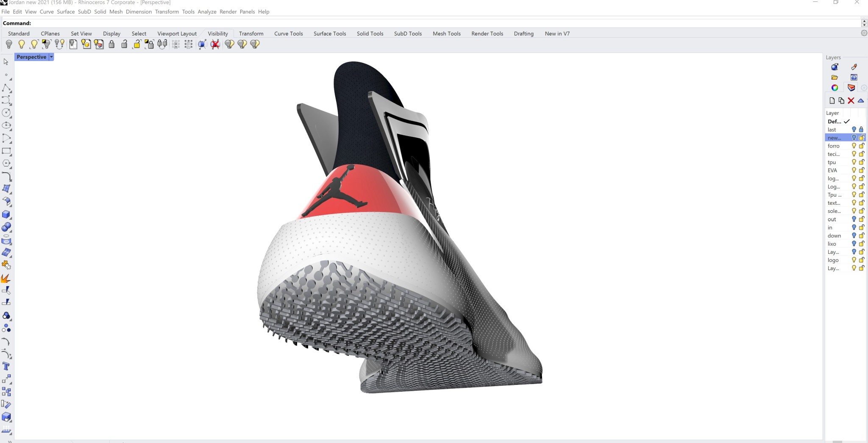This screenshot has height=443, width=868.
Task: Select the Polygon tool in left sidebar
Action: (x=6, y=164)
